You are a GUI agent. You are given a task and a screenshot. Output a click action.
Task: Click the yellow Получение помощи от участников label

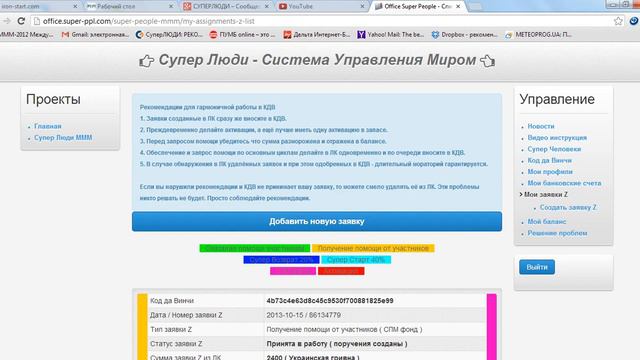(373, 248)
